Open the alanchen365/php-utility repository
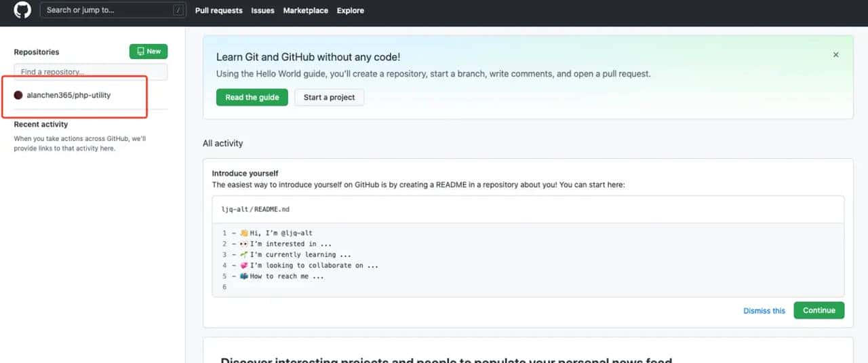Image resolution: width=868 pixels, height=363 pixels. [x=68, y=95]
